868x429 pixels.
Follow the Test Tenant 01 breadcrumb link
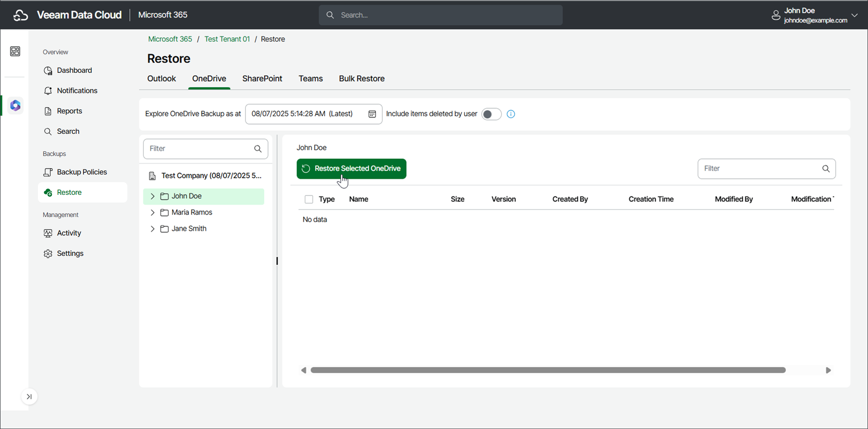point(227,39)
